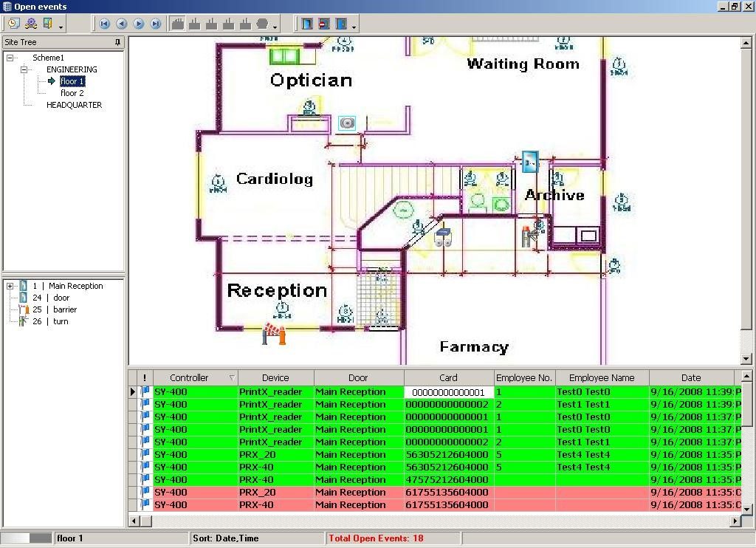Select HEADQUARTER in the Site Tree
The image size is (756, 548).
point(74,105)
